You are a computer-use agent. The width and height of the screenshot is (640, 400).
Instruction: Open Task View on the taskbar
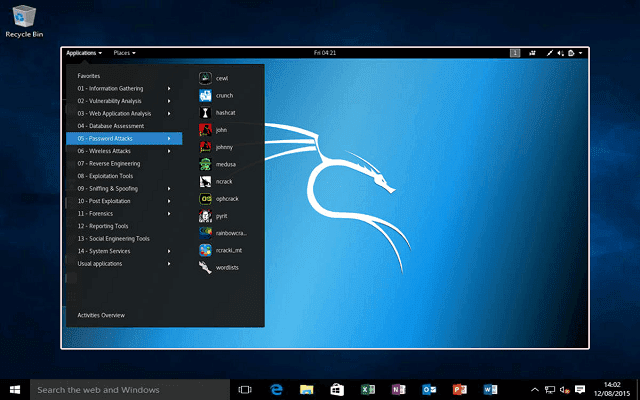[245, 390]
